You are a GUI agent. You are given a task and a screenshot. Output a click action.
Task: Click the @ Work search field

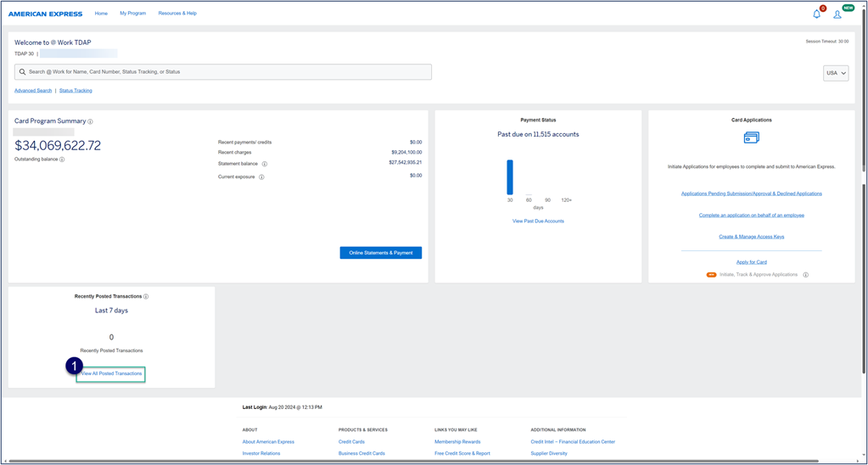point(223,72)
